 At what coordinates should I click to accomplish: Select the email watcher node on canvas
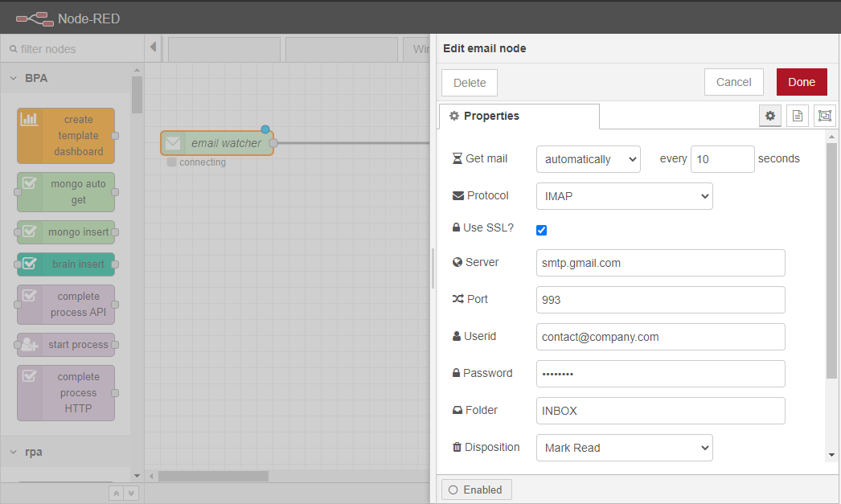217,143
